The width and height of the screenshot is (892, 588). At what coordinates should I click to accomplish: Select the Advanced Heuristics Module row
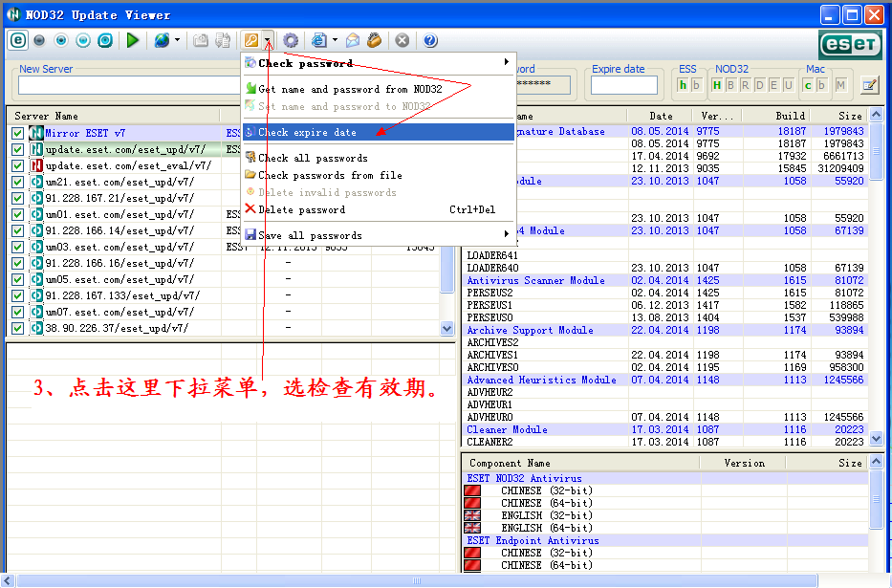[x=665, y=380]
